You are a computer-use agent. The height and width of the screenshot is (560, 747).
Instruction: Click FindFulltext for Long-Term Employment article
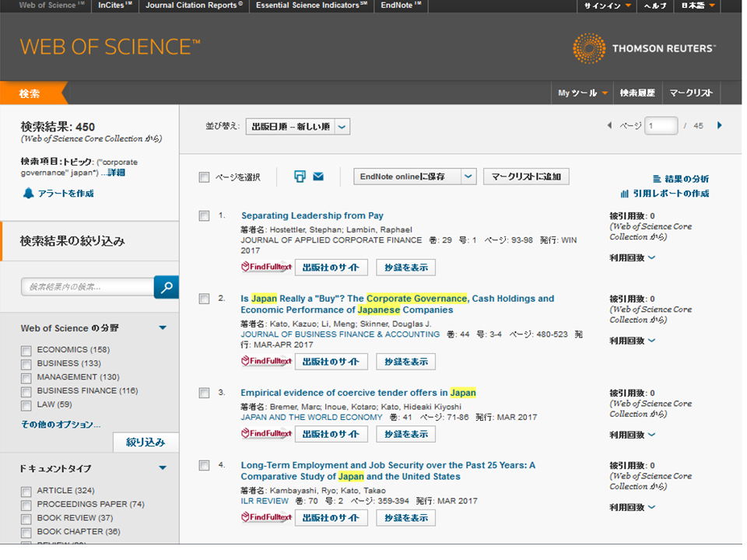click(x=266, y=517)
